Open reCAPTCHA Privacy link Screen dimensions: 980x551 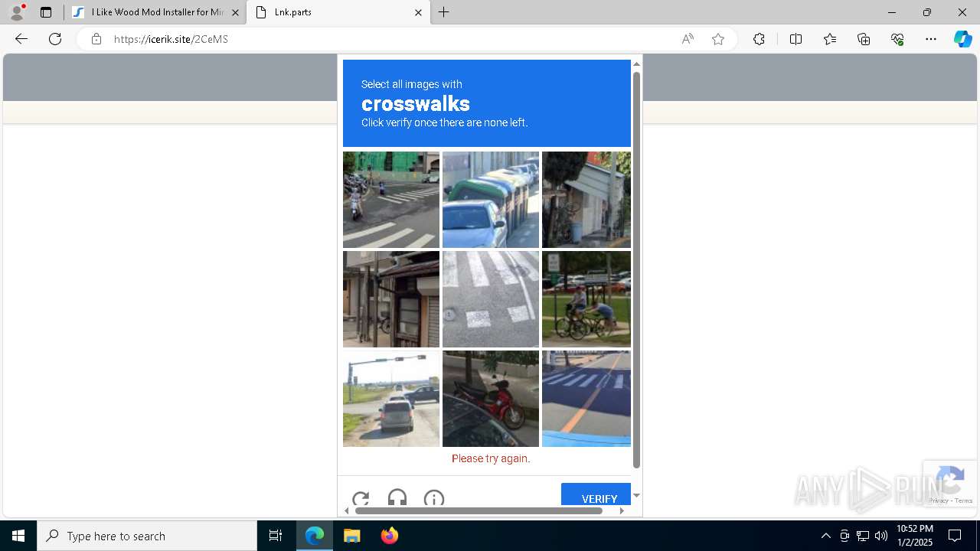click(x=938, y=500)
